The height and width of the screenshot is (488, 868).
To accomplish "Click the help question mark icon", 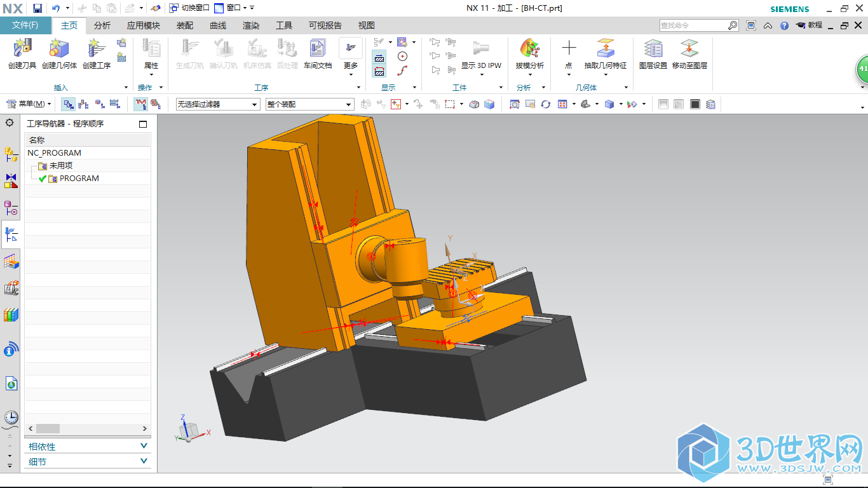I will point(784,25).
